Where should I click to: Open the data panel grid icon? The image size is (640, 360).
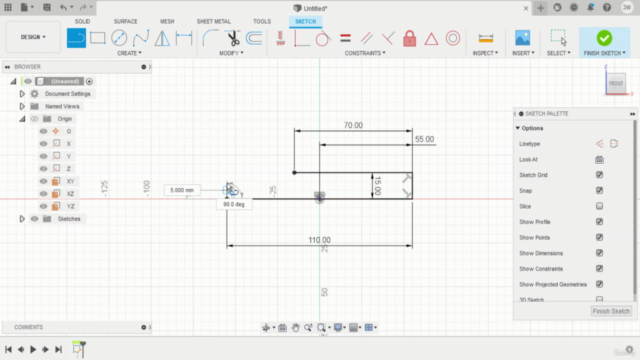click(x=8, y=7)
